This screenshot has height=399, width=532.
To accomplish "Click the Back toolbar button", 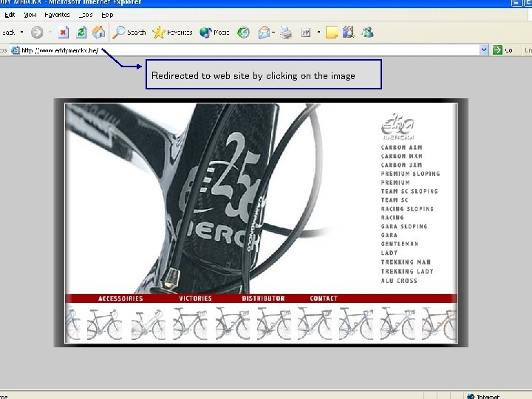I will [8, 33].
